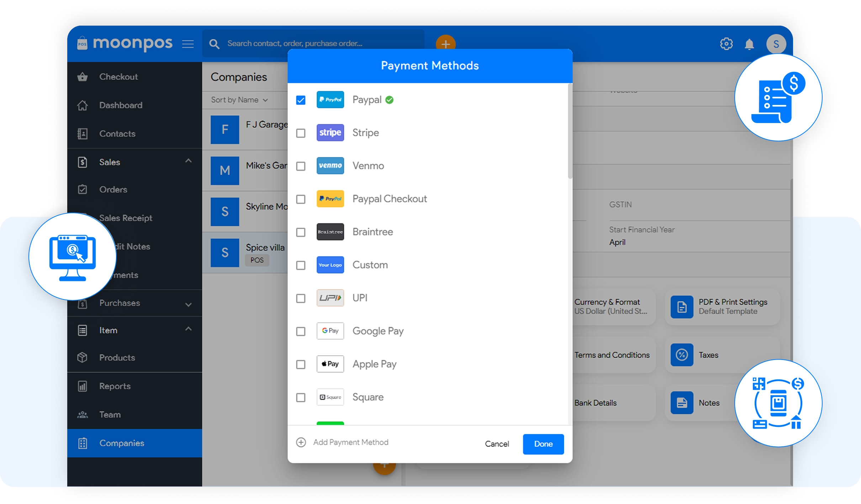Image resolution: width=861 pixels, height=504 pixels.
Task: Click the Products item in sidebar
Action: pyautogui.click(x=117, y=357)
